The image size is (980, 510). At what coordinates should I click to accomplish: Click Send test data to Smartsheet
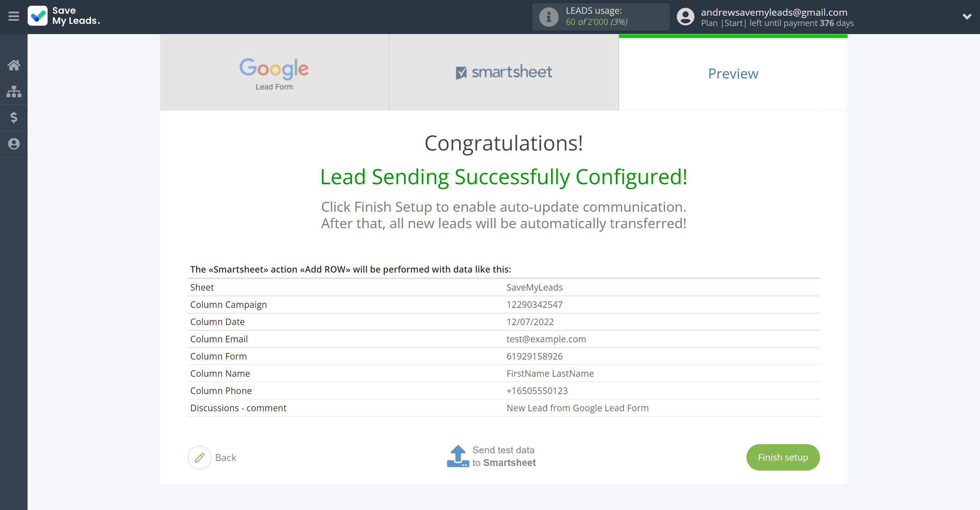click(x=504, y=456)
